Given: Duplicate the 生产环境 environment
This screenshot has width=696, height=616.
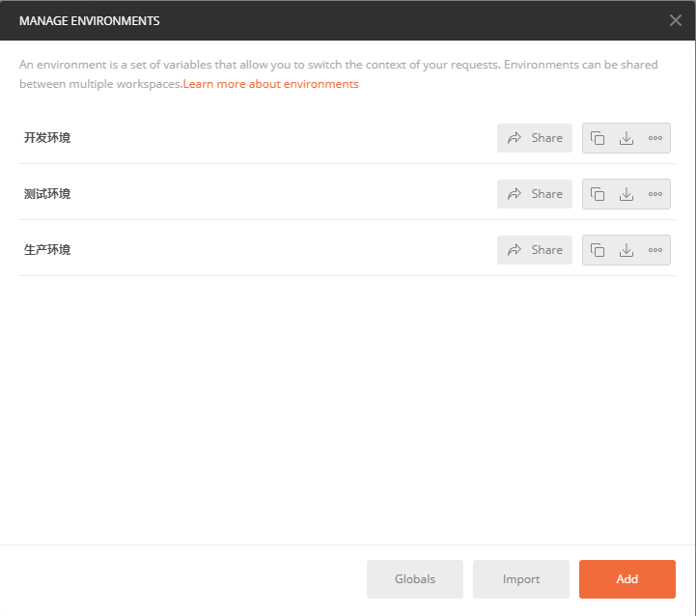Looking at the screenshot, I should coord(598,250).
